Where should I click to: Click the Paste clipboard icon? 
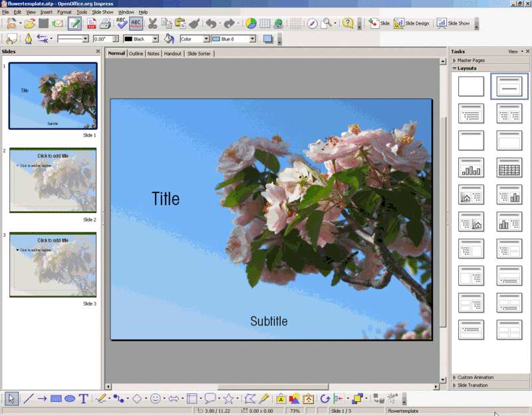point(180,23)
